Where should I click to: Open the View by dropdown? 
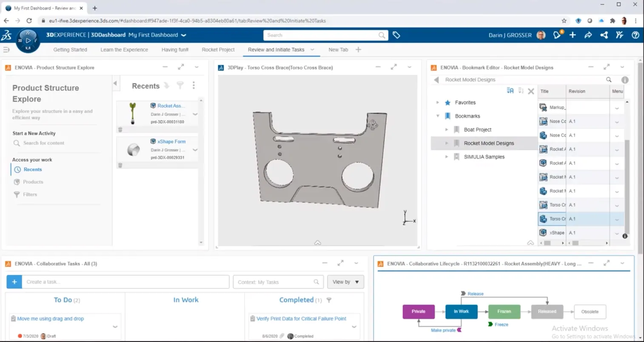(345, 282)
